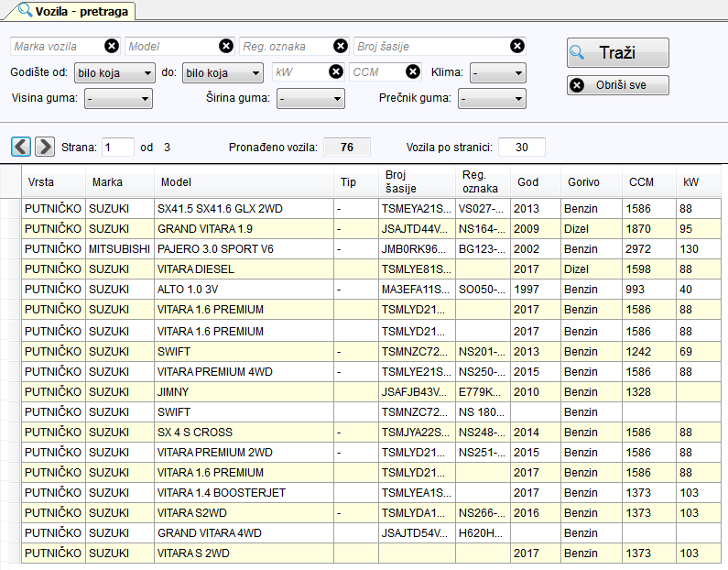Sort by Vrsta column header
Screen dimensions: 728x570
[53, 181]
